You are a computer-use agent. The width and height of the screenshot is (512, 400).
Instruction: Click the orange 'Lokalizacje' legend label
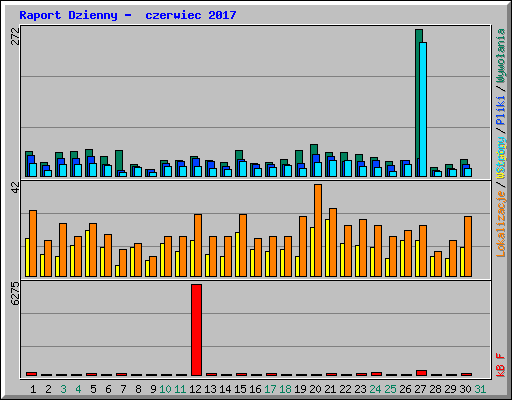point(501,224)
